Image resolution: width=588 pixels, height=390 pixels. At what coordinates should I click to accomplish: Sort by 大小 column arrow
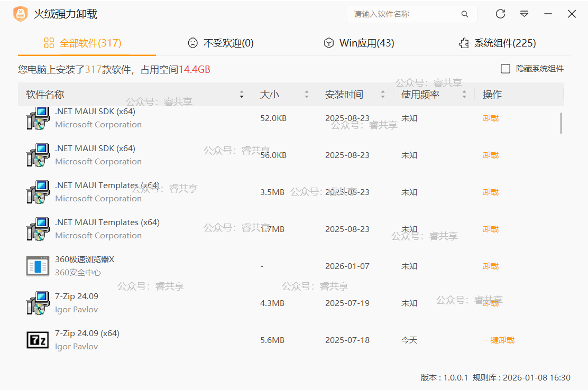[x=307, y=95]
